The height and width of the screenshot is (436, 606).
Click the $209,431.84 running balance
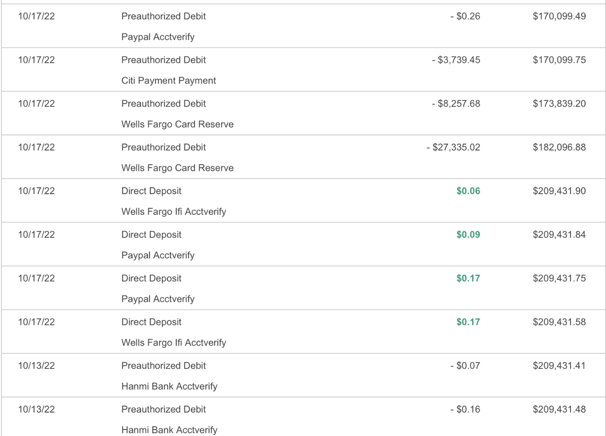point(559,235)
